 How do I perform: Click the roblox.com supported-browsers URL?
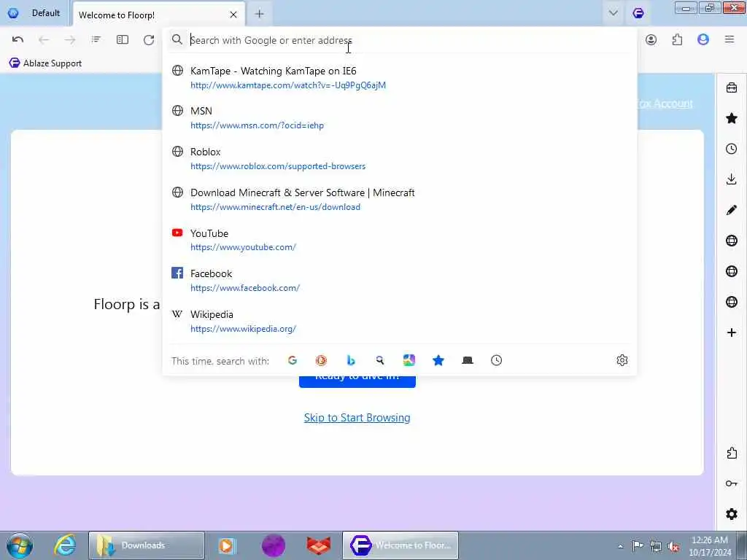click(278, 166)
